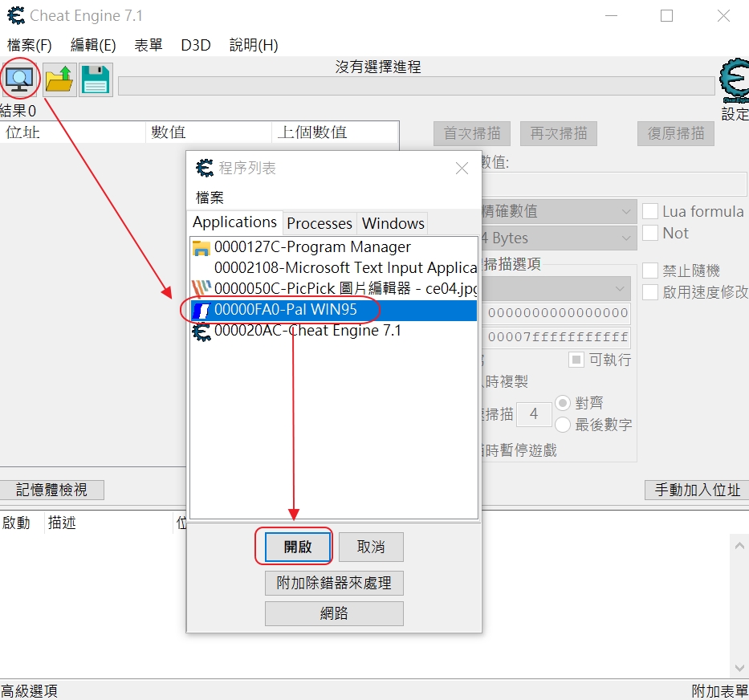Select the 最後數字 radio button
The width and height of the screenshot is (749, 700).
tap(563, 425)
